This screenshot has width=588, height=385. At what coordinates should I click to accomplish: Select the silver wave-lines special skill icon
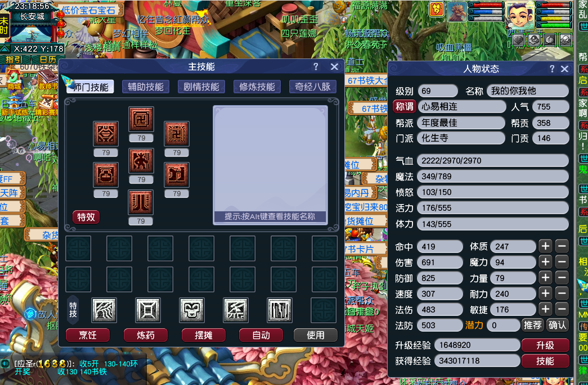[x=104, y=310]
